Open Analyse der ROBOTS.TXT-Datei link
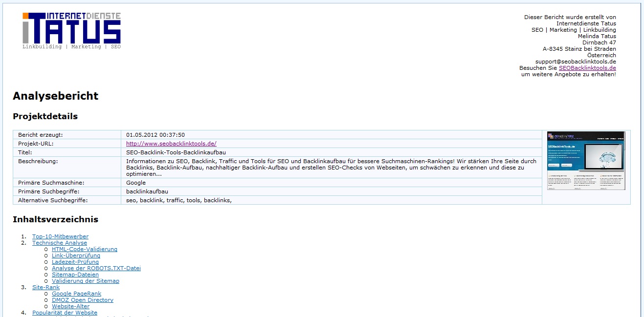The image size is (644, 317). [x=96, y=268]
